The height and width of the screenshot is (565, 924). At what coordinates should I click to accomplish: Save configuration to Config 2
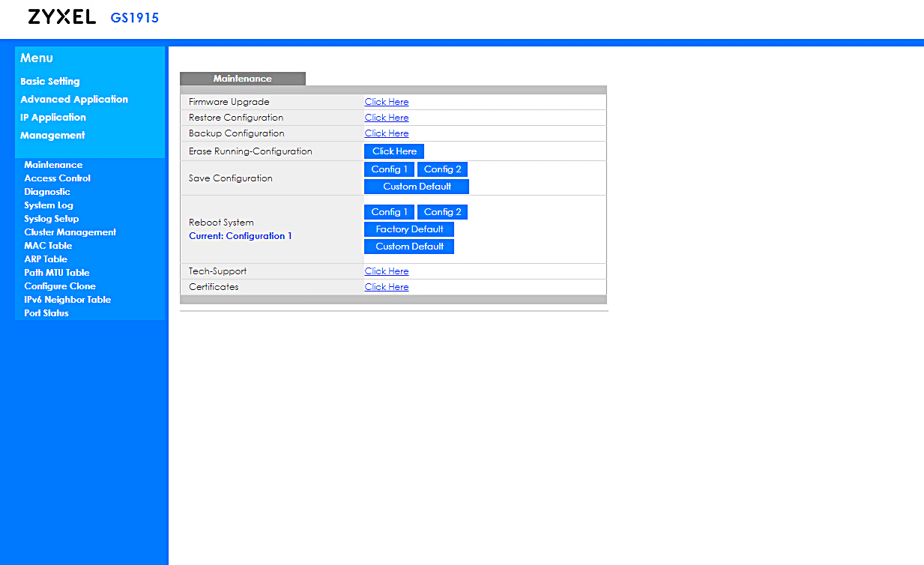tap(443, 169)
